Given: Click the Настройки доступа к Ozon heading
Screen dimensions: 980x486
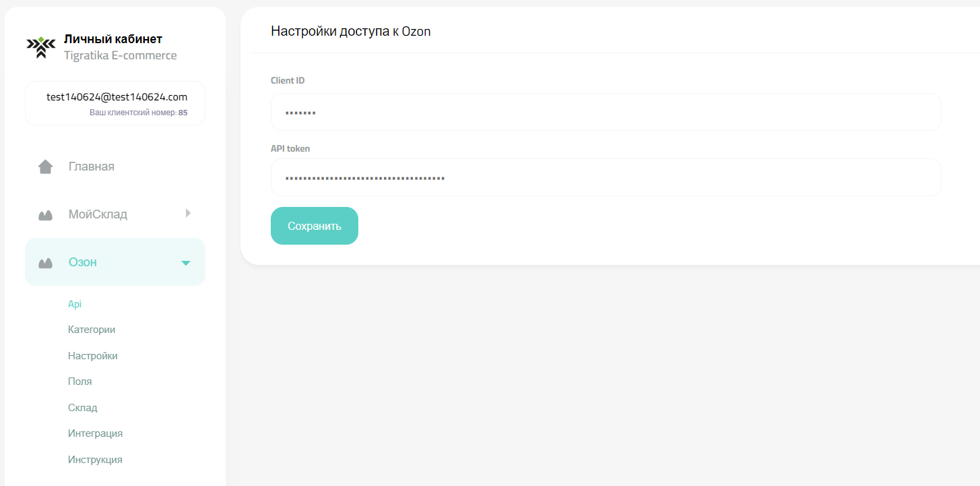Looking at the screenshot, I should click(x=351, y=31).
